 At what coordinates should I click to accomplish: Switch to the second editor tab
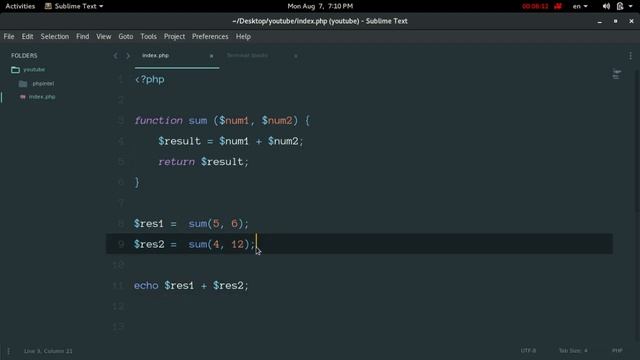coord(261,56)
